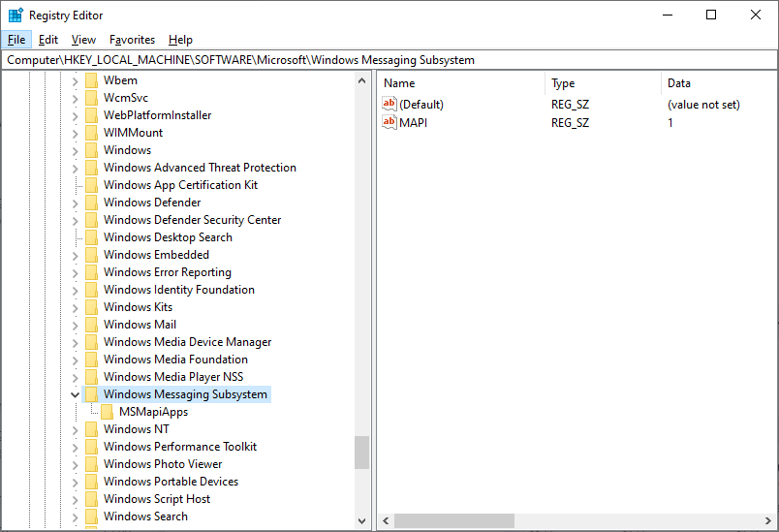Expand the Windows NT key
The image size is (779, 532).
(75, 429)
